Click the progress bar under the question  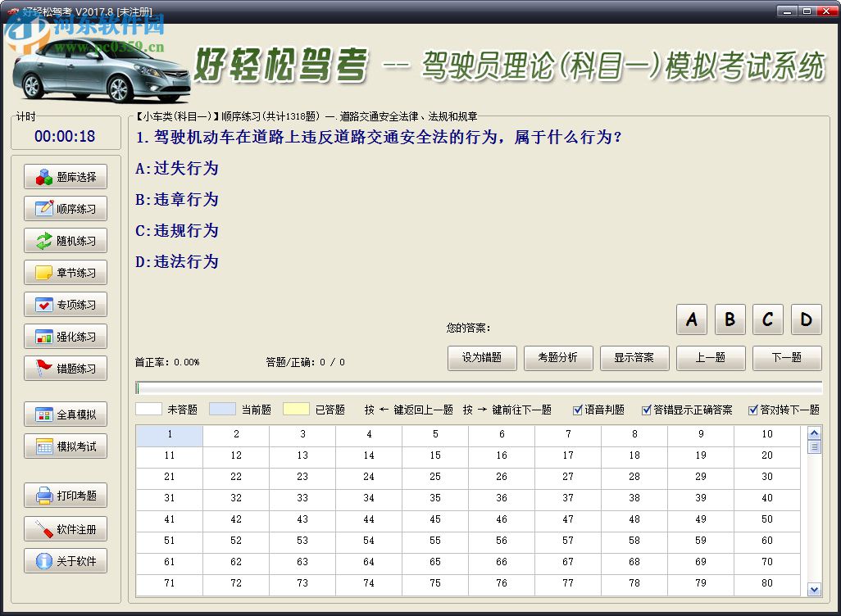click(475, 387)
